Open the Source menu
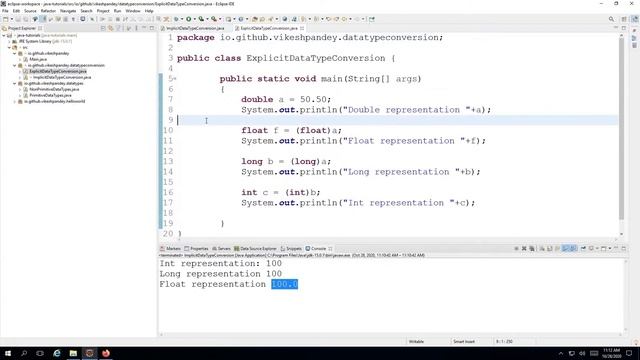 pos(30,11)
